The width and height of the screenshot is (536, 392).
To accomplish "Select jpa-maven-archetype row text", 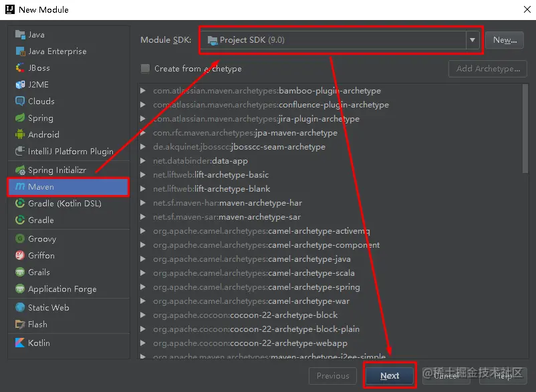I will click(245, 132).
